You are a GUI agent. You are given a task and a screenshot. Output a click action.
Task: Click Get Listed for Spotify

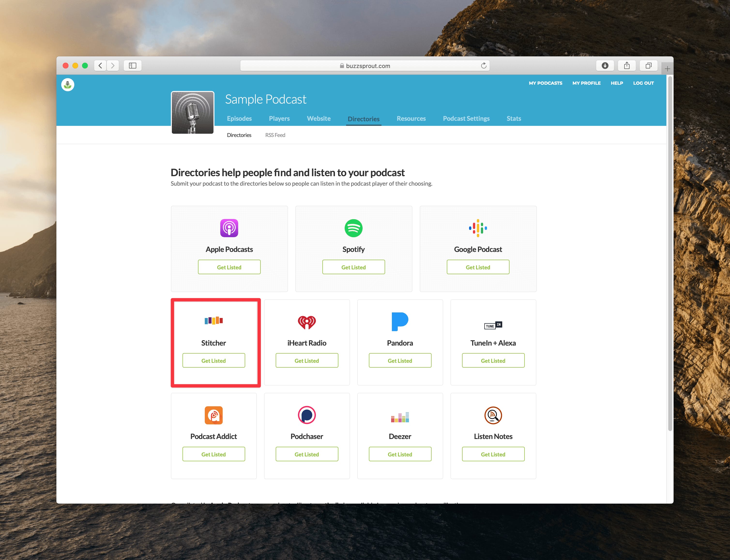click(x=354, y=267)
